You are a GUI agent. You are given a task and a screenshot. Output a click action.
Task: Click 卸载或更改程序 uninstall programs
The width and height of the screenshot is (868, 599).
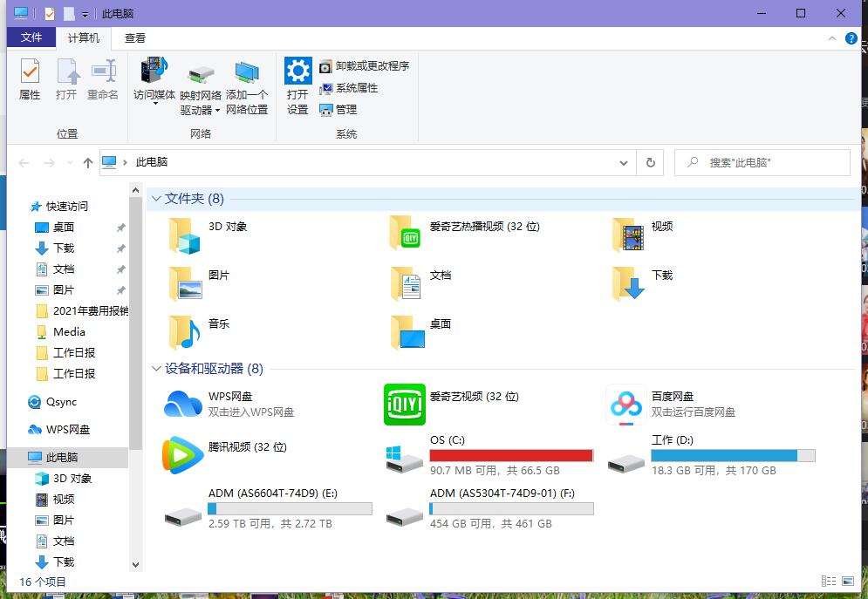point(365,65)
